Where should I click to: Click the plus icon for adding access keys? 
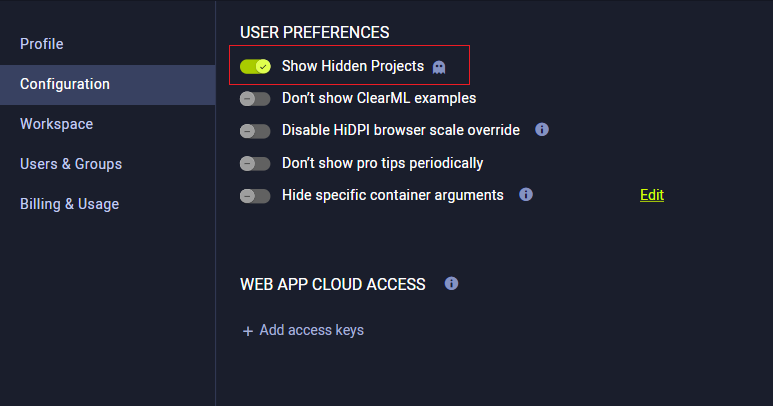247,331
